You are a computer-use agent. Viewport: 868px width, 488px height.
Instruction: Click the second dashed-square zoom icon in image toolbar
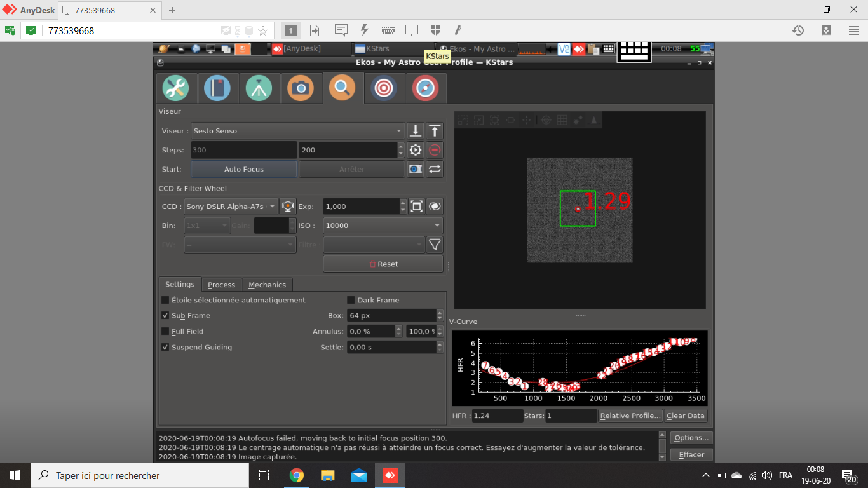[478, 119]
